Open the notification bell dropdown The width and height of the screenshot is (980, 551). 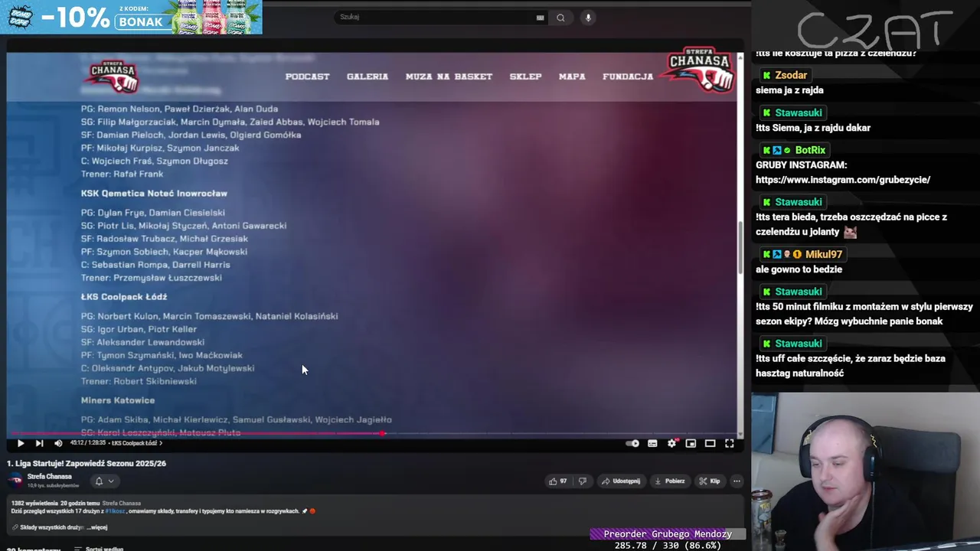(104, 481)
